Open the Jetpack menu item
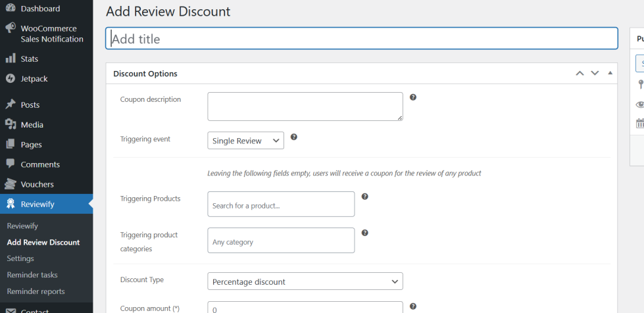Viewport: 644px width, 313px height. tap(34, 78)
